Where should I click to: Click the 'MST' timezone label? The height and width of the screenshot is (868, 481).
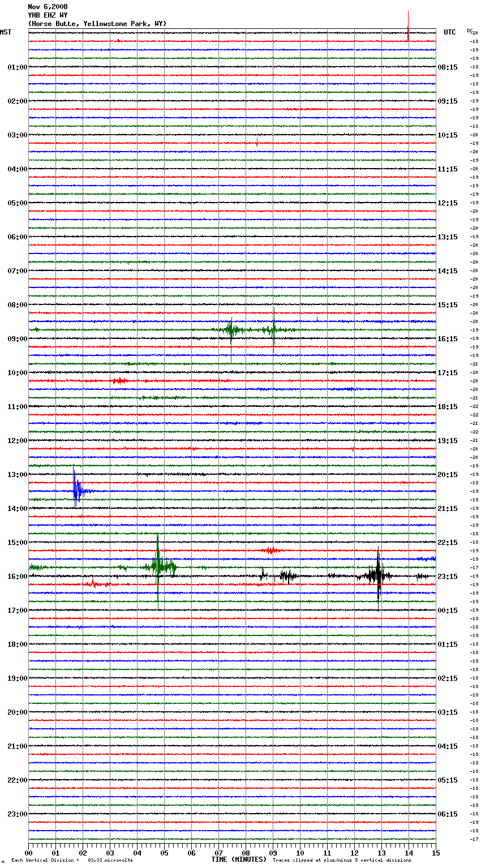pyautogui.click(x=6, y=32)
